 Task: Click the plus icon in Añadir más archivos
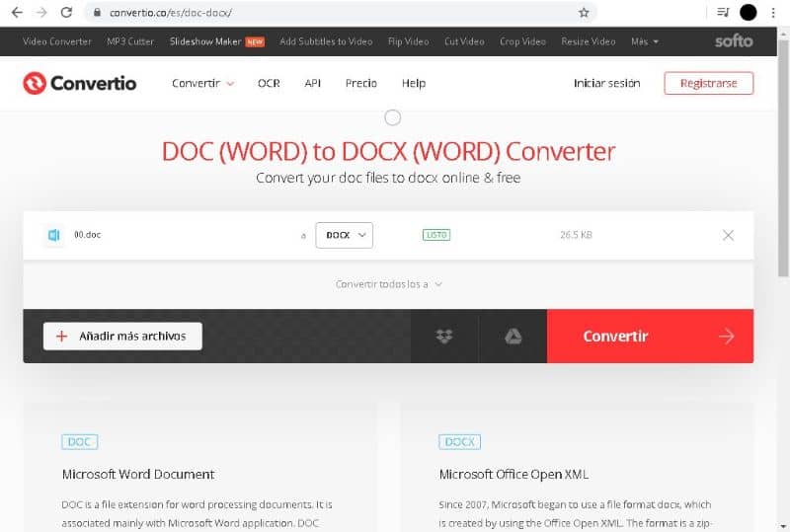(61, 336)
